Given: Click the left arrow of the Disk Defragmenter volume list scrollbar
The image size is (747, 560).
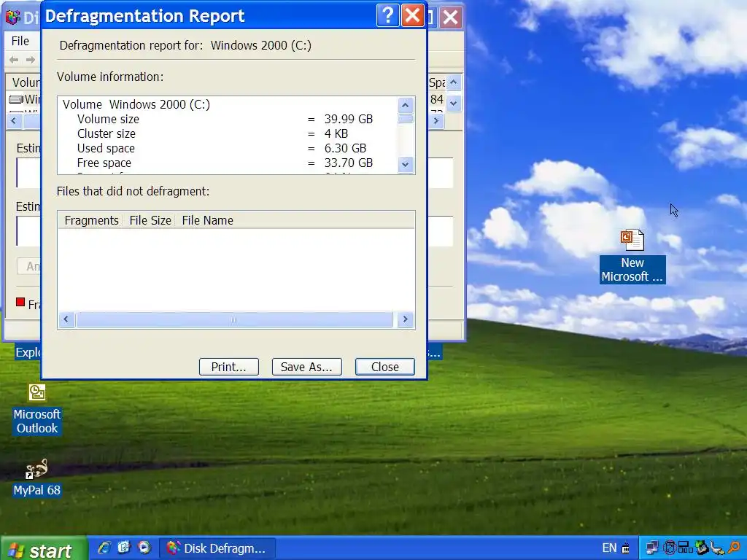Looking at the screenshot, I should click(13, 121).
